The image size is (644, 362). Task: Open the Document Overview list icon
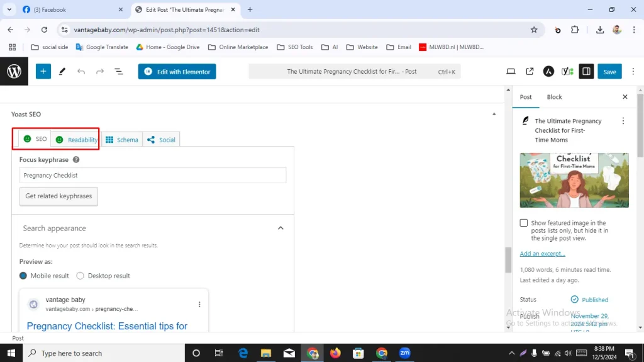(119, 71)
